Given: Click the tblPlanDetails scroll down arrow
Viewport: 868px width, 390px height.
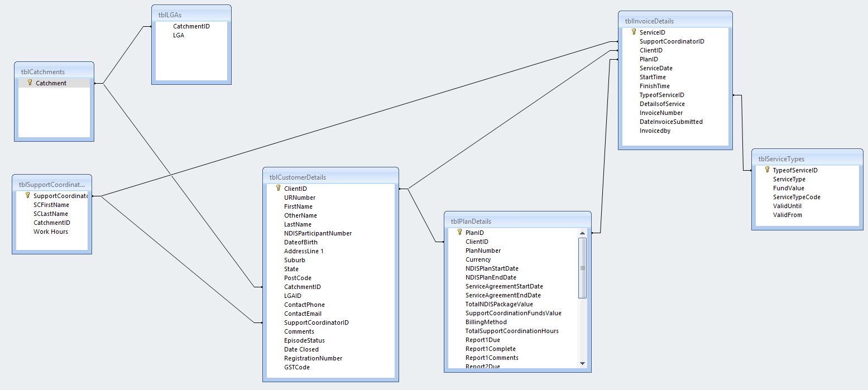Looking at the screenshot, I should point(582,363).
